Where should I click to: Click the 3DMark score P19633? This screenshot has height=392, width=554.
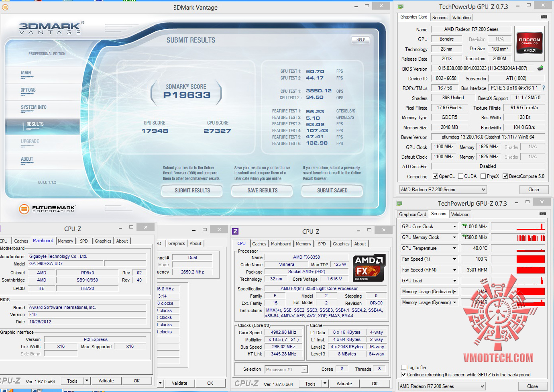187,95
